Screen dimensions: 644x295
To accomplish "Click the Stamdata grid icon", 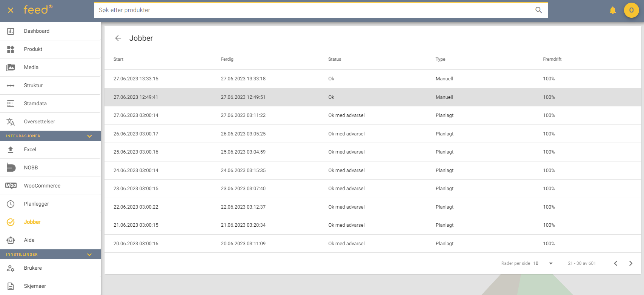I will pos(11,104).
